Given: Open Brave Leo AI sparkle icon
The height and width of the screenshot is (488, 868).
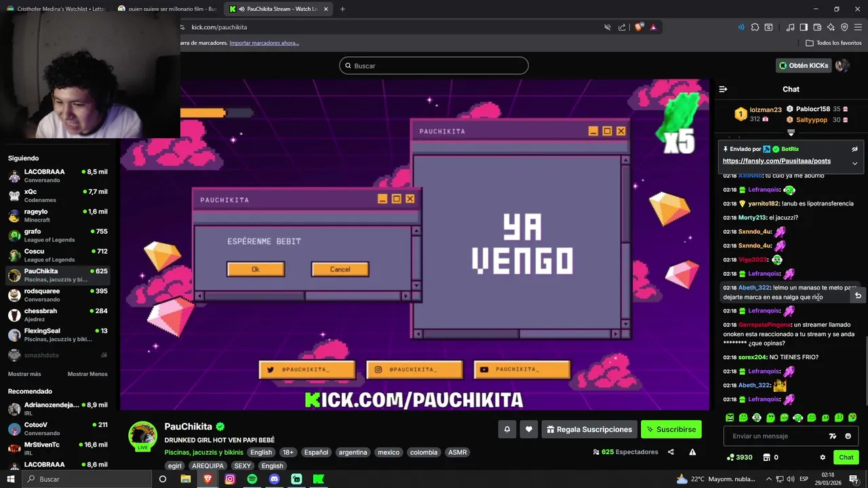Looking at the screenshot, I should [831, 27].
